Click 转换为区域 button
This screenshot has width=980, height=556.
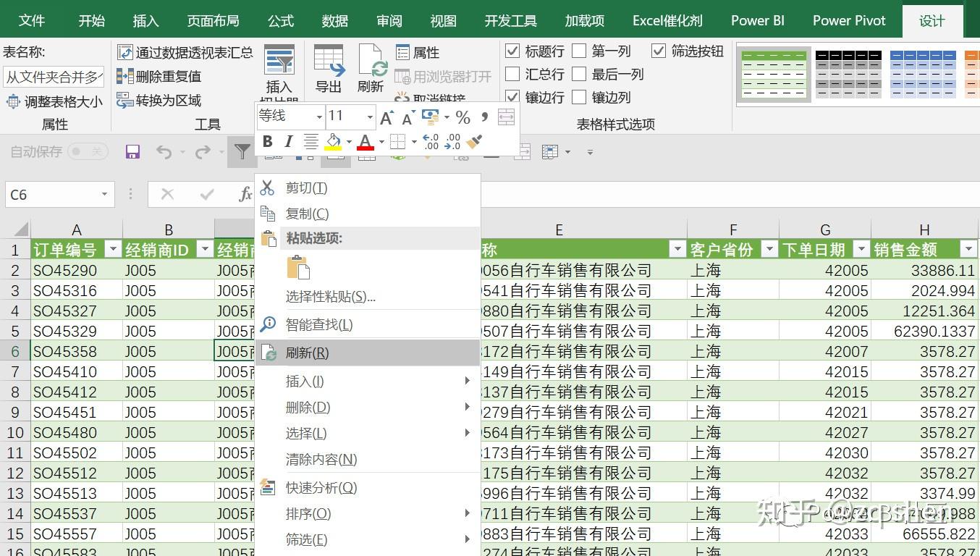(x=159, y=100)
